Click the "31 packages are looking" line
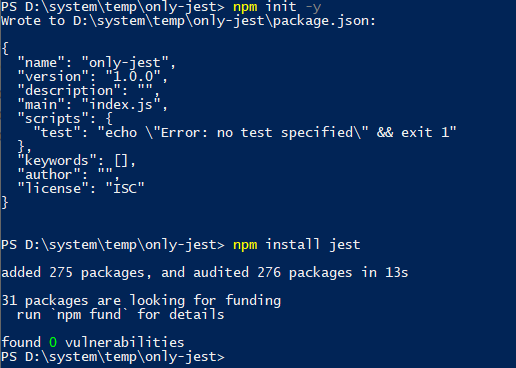The image size is (516, 368). click(141, 301)
